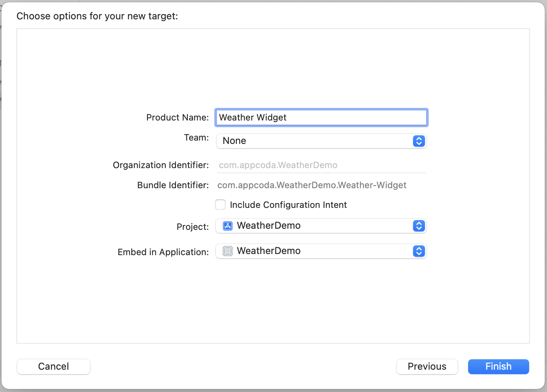Open the Team dropdown showing None
547x392 pixels.
click(316, 141)
